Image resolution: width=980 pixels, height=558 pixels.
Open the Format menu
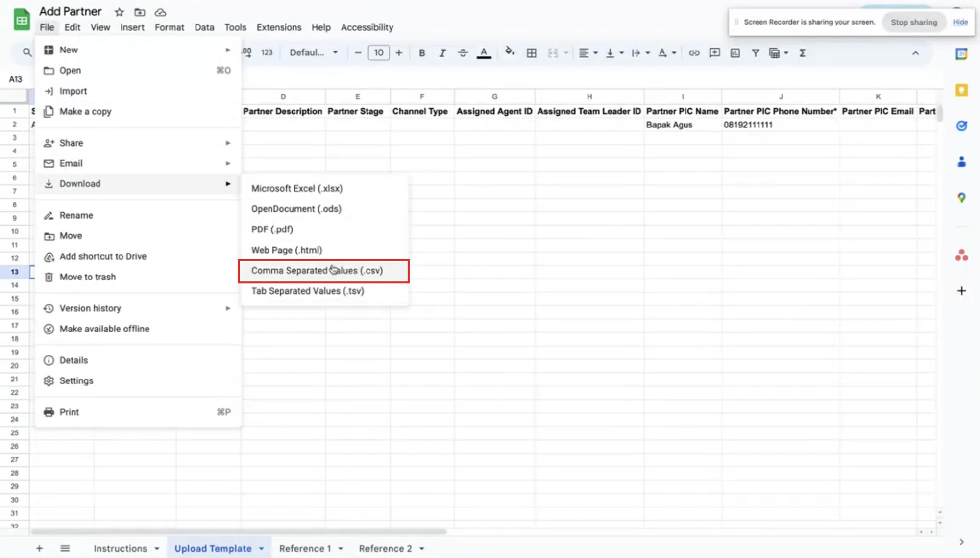[x=170, y=27]
